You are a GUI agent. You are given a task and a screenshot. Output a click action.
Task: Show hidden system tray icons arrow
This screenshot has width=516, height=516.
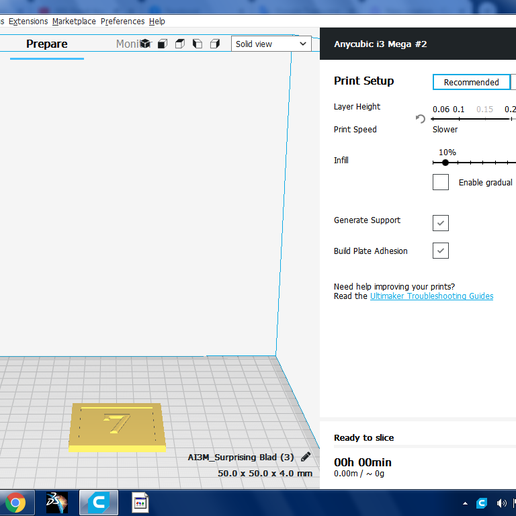465,504
